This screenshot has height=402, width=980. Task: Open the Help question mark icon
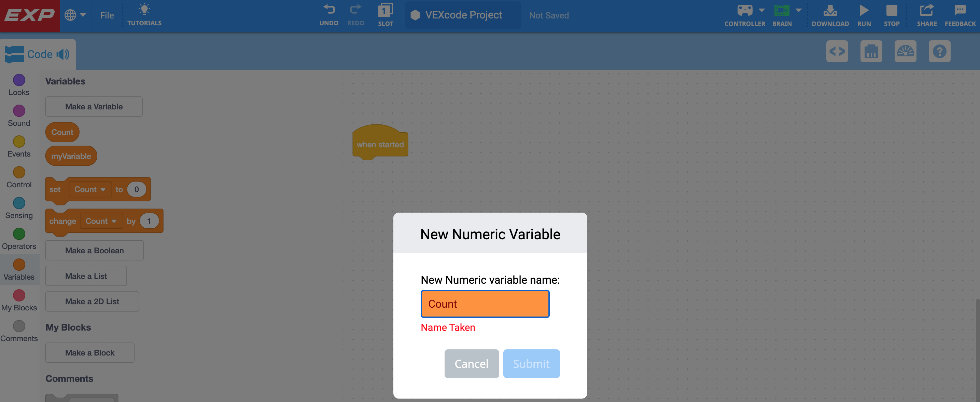939,51
